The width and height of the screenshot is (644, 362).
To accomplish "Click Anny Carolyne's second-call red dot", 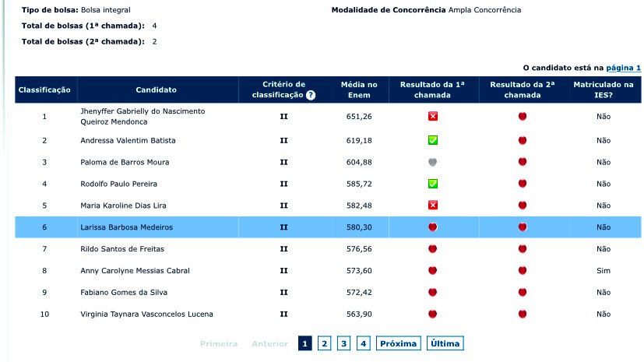I will pos(523,270).
